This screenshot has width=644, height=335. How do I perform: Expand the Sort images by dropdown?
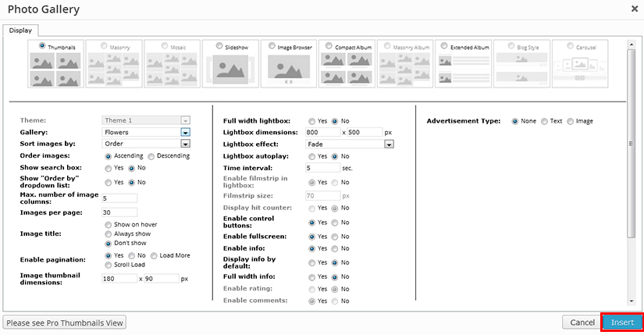pyautogui.click(x=185, y=144)
